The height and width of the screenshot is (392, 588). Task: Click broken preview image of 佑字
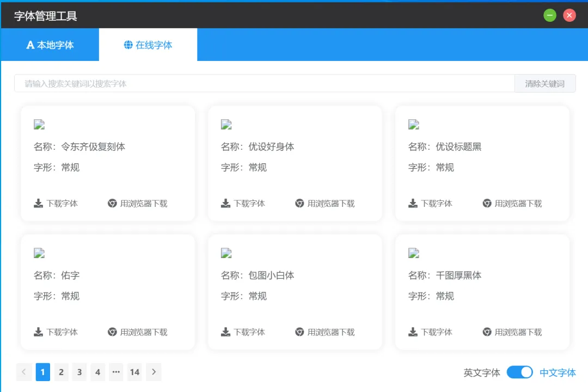click(x=39, y=253)
